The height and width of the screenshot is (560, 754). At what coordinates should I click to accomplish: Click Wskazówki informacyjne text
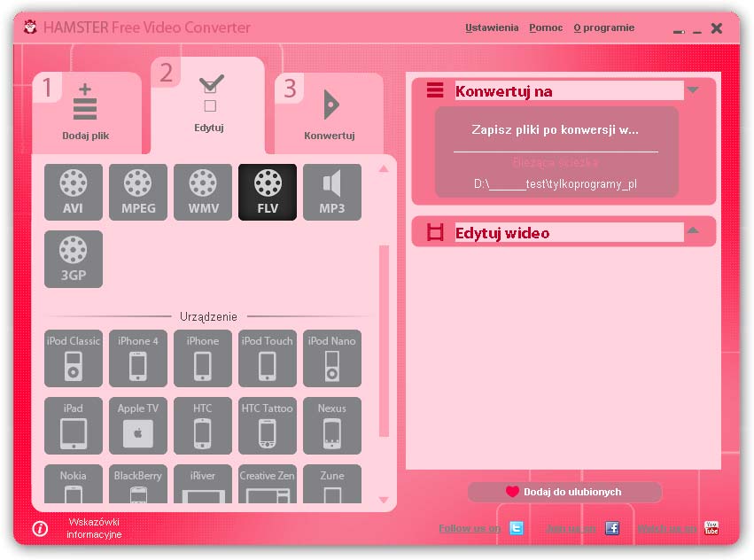click(x=94, y=528)
